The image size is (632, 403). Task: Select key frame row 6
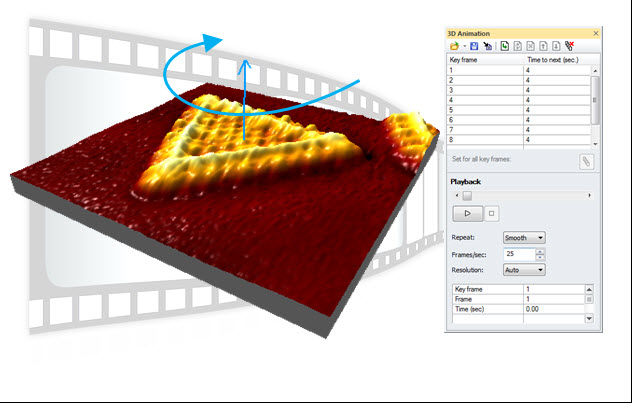click(x=519, y=120)
